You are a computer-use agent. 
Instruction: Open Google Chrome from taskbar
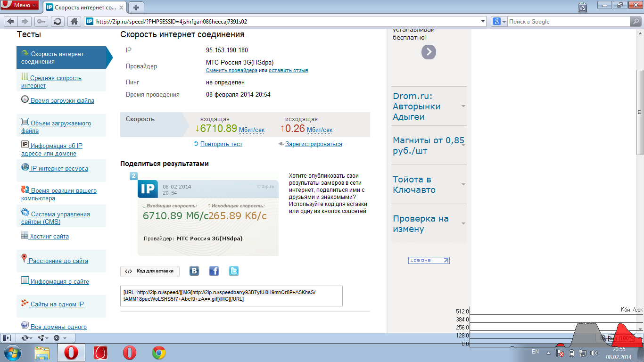point(159,353)
